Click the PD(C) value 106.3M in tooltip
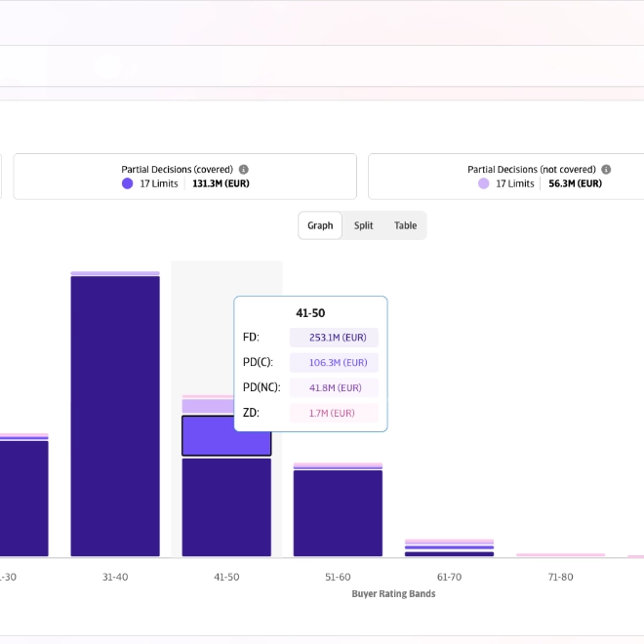 (x=334, y=363)
